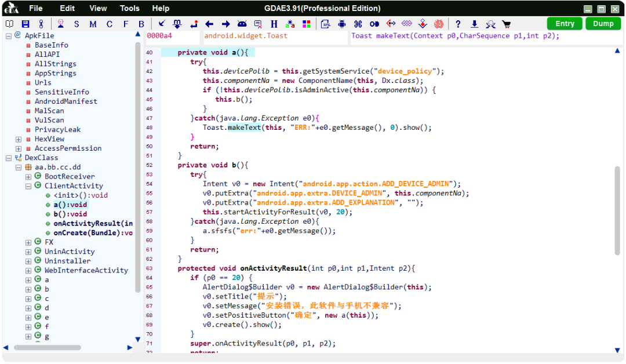Viewport: 626px width, 364px height.
Task: Navigate forward with the right arrow icon
Action: click(x=225, y=24)
